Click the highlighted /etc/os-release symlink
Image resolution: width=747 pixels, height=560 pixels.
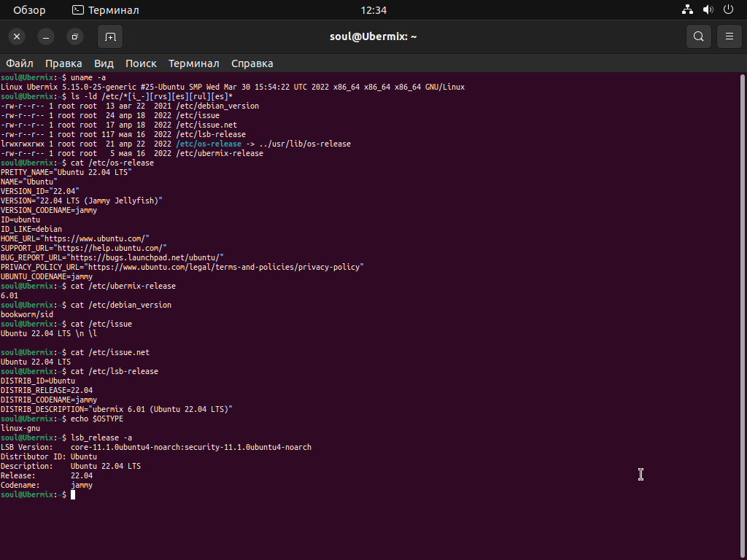coord(209,144)
